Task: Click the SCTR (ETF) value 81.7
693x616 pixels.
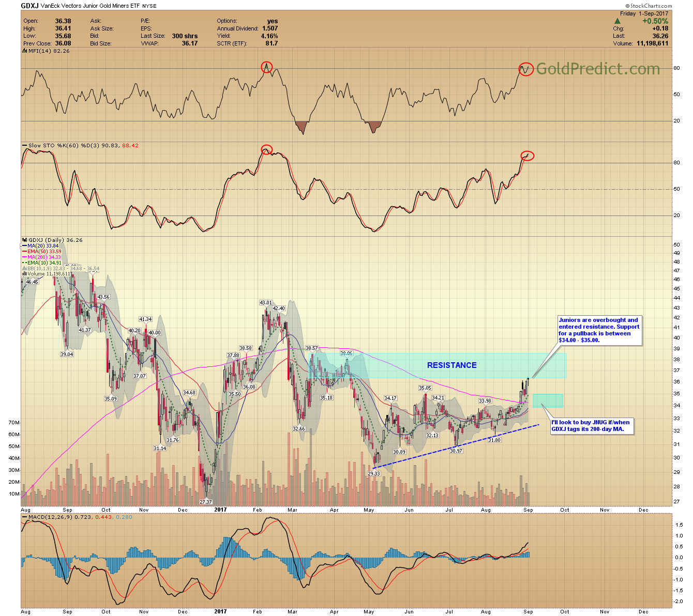Action: 272,43
